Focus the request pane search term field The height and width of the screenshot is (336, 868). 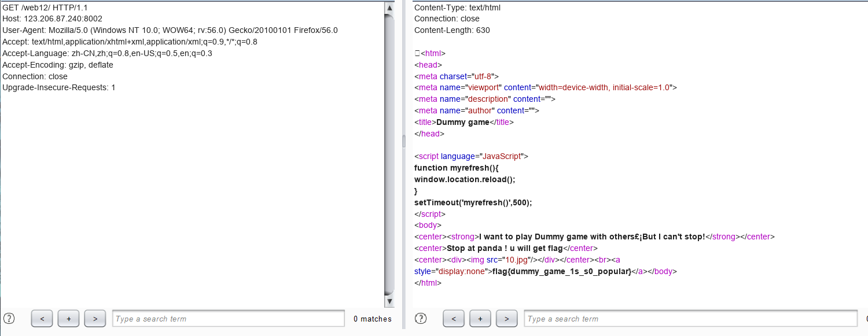pos(229,319)
